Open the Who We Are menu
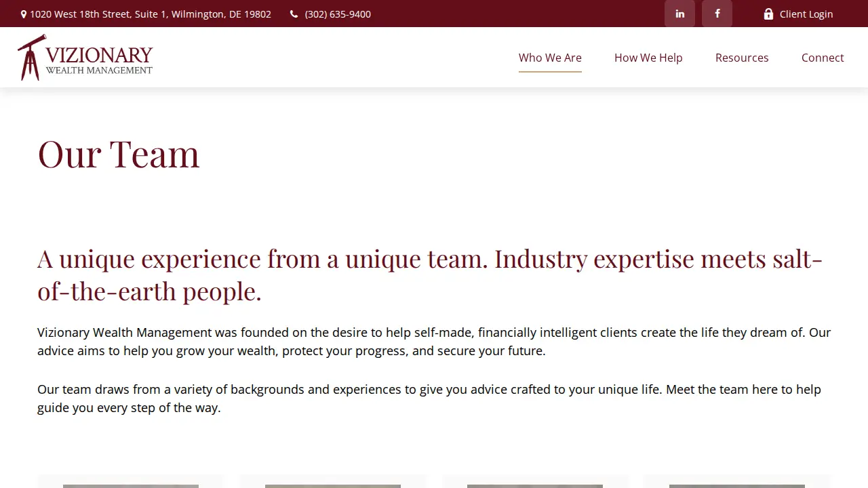 [x=550, y=58]
